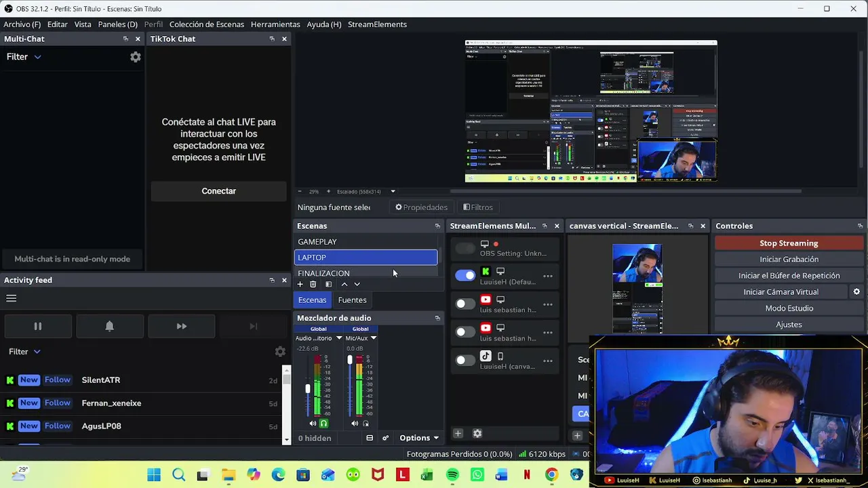Open more options for Kick LuuiseH output
This screenshot has height=488, width=868.
coord(548,276)
